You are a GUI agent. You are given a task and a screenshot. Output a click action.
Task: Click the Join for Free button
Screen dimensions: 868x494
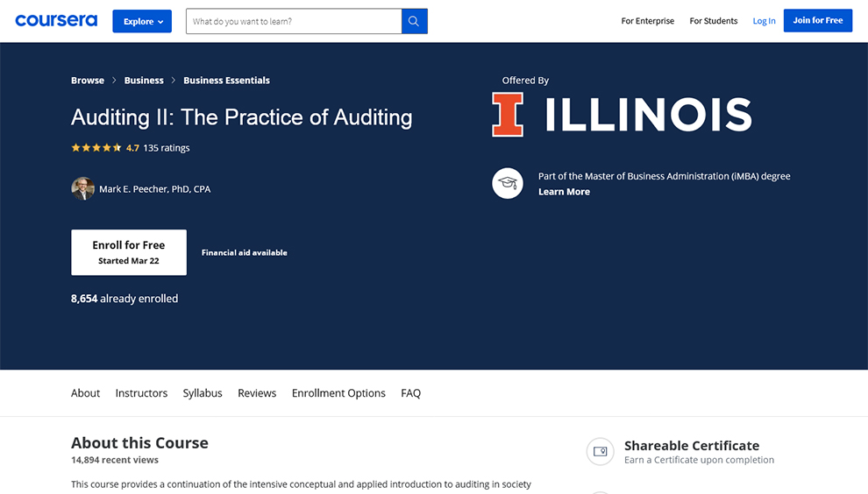click(818, 20)
